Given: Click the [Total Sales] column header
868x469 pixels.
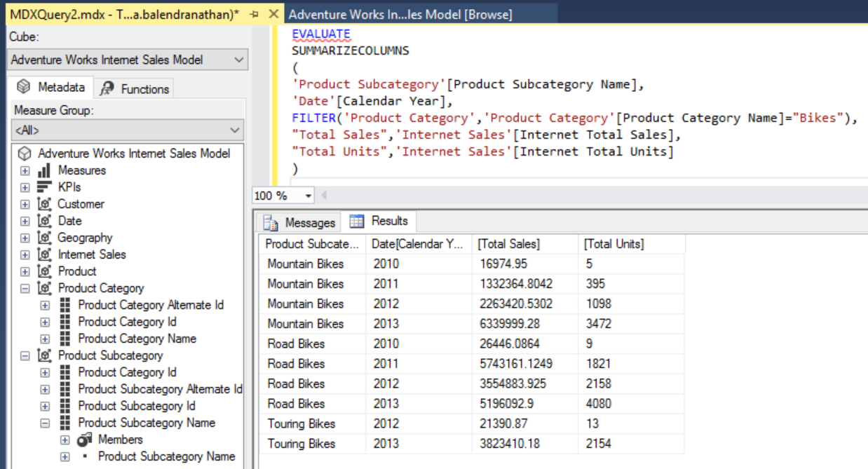Looking at the screenshot, I should (525, 244).
